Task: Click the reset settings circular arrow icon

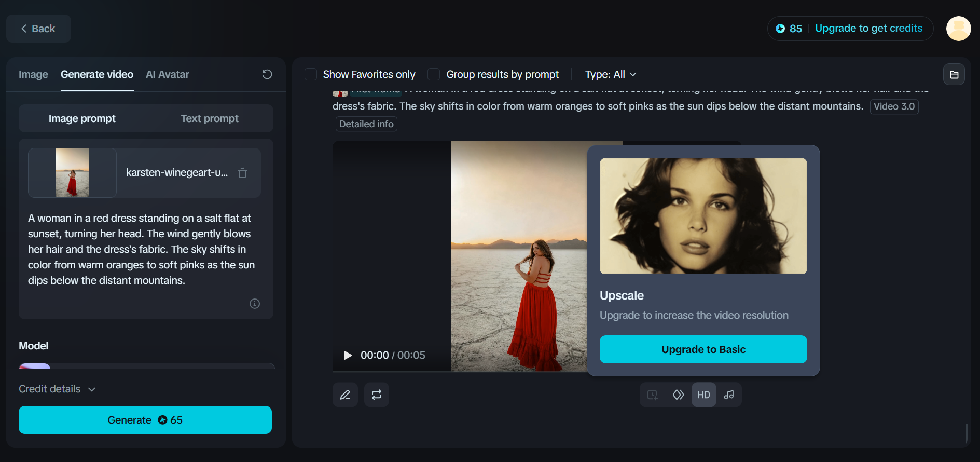Action: (x=267, y=74)
